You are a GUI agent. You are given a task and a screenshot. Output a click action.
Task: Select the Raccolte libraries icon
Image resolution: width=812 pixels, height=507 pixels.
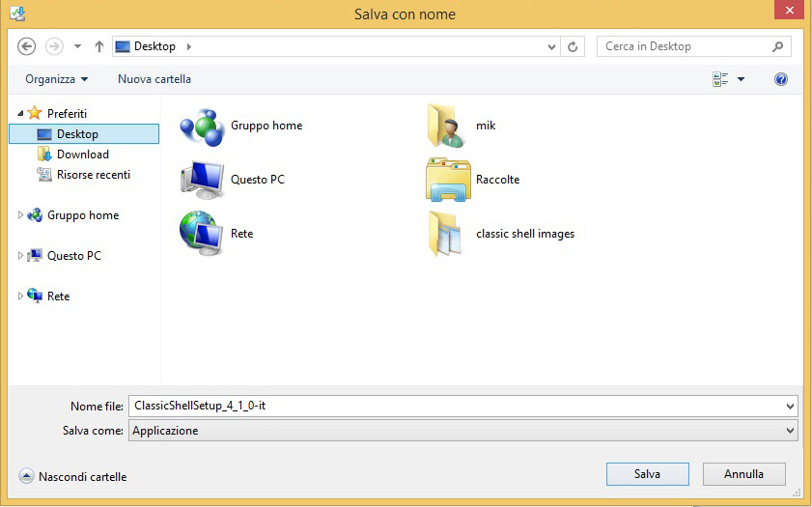(448, 180)
